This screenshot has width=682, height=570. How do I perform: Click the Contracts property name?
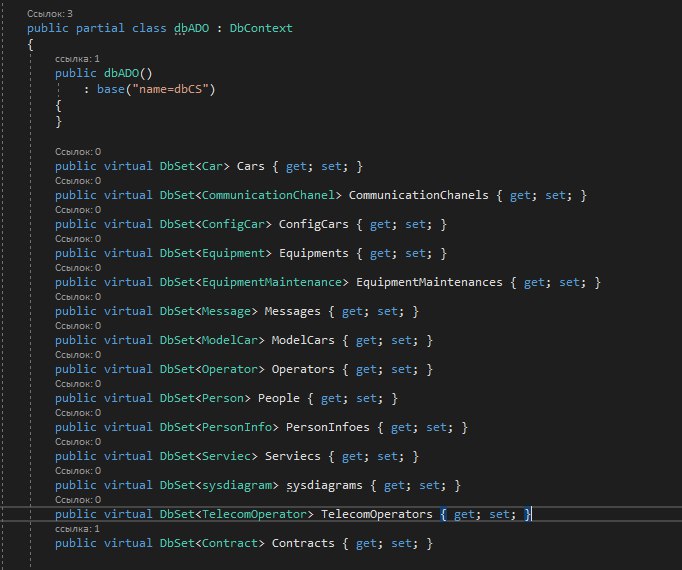coord(303,543)
